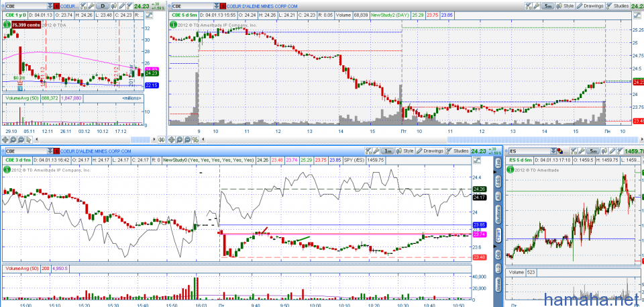644x307 pixels.
Task: Click the percent icon under 5-minute chart
Action: [x=195, y=140]
